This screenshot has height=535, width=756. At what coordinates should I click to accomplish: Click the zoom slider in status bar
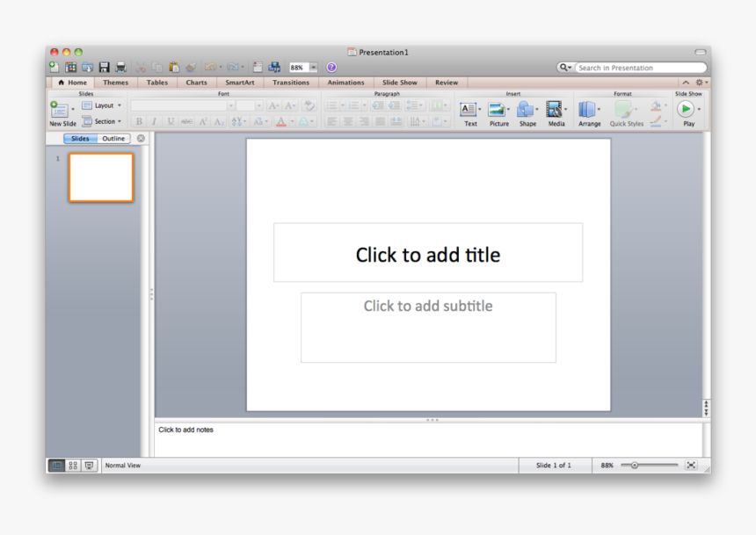pos(649,466)
